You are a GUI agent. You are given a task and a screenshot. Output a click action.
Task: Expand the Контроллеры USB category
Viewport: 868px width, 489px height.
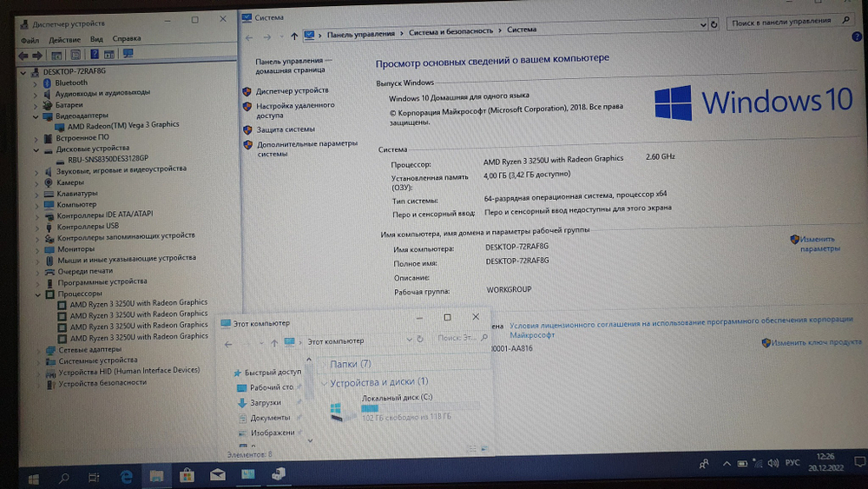(x=37, y=228)
